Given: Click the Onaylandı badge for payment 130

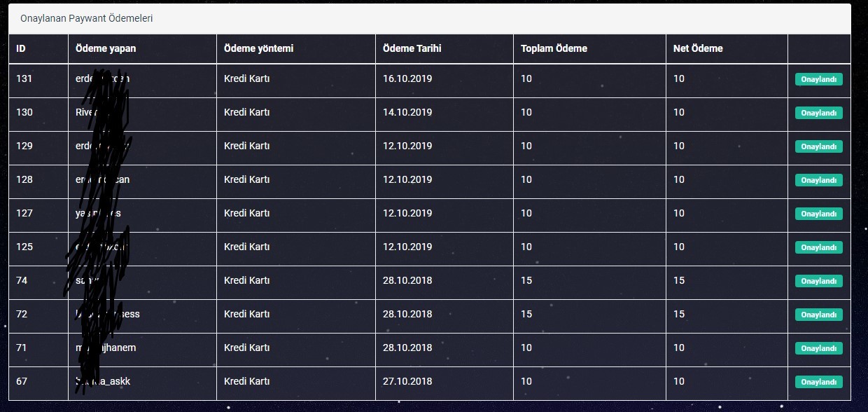Looking at the screenshot, I should click(818, 113).
